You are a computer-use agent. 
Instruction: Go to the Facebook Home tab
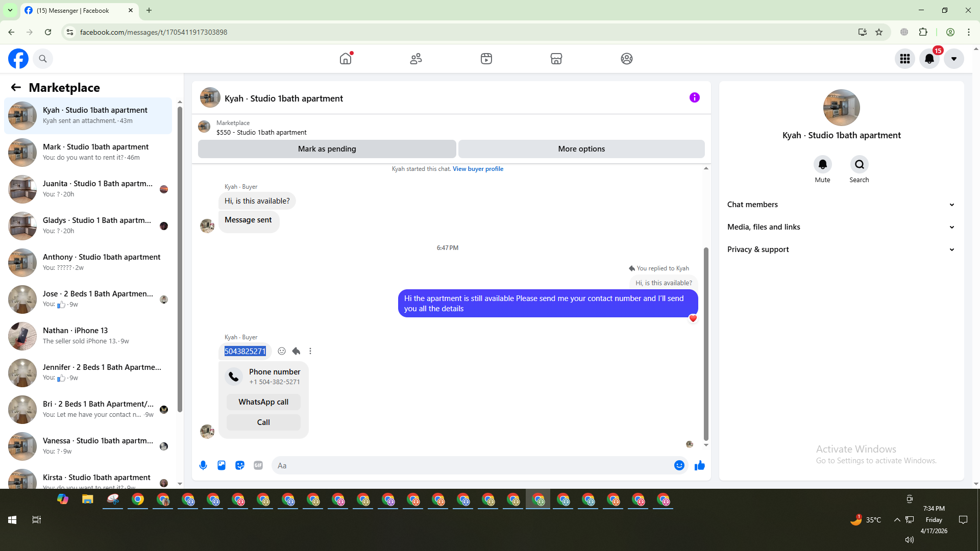[x=346, y=59]
